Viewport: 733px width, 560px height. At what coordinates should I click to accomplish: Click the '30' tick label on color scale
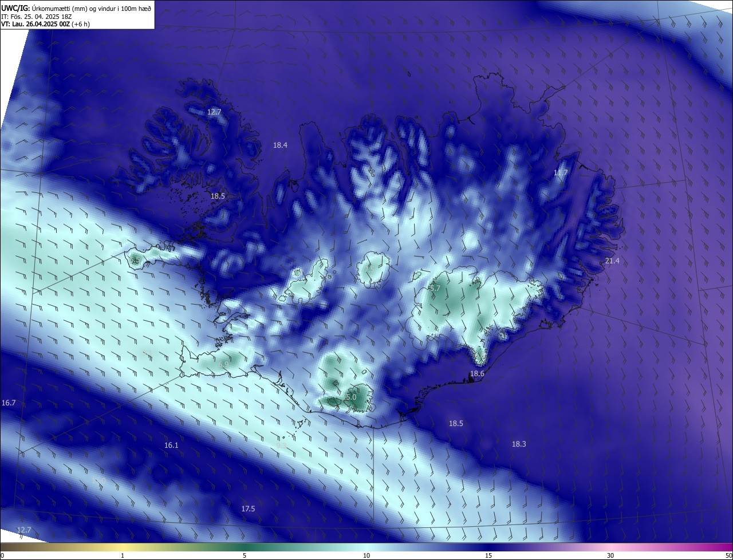coord(610,555)
